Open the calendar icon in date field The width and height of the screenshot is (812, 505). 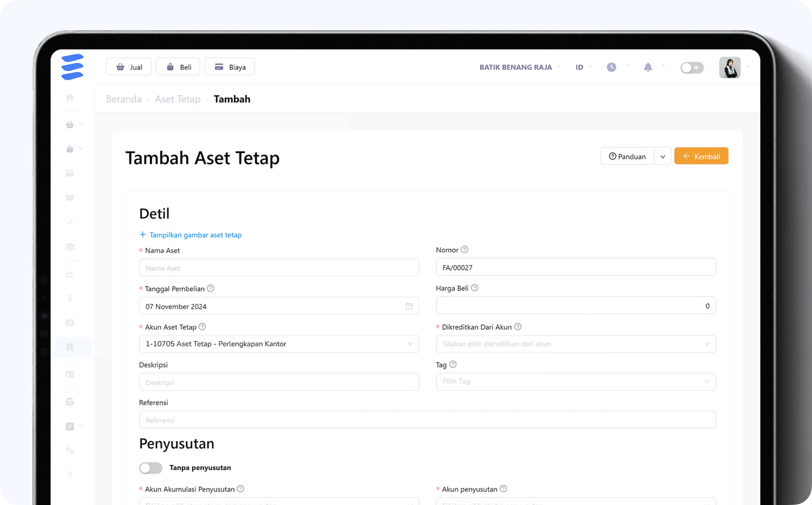tap(409, 306)
